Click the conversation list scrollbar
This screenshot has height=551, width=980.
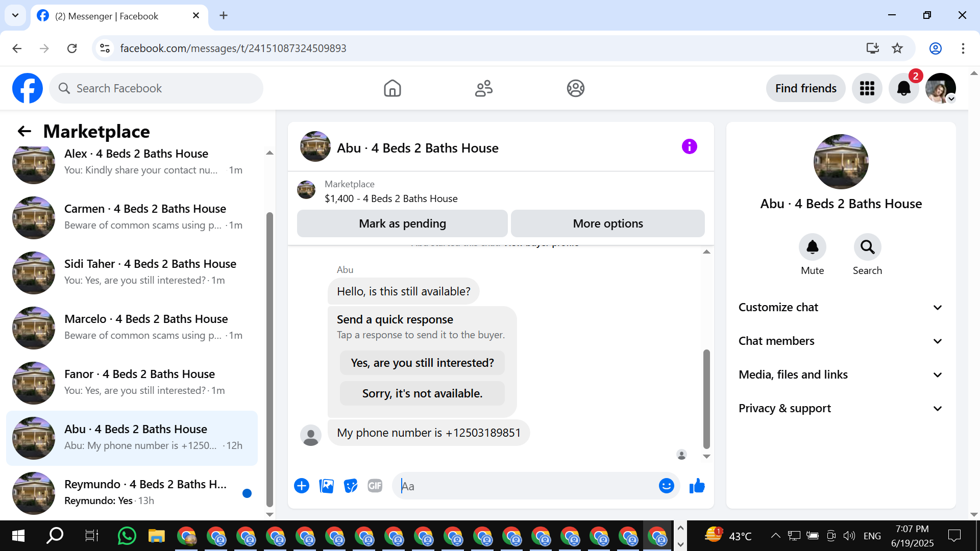pos(269,359)
